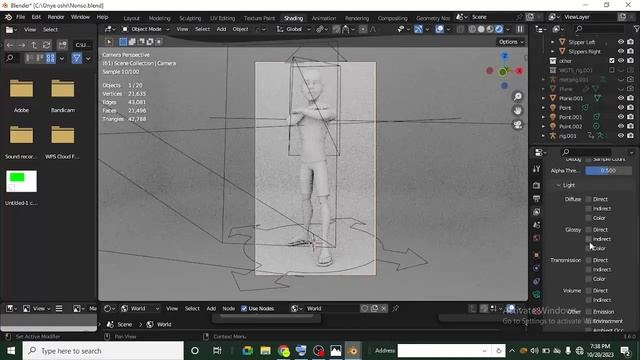The image size is (640, 360).
Task: Click the Untitled-1 image thumbnail
Action: click(x=21, y=181)
